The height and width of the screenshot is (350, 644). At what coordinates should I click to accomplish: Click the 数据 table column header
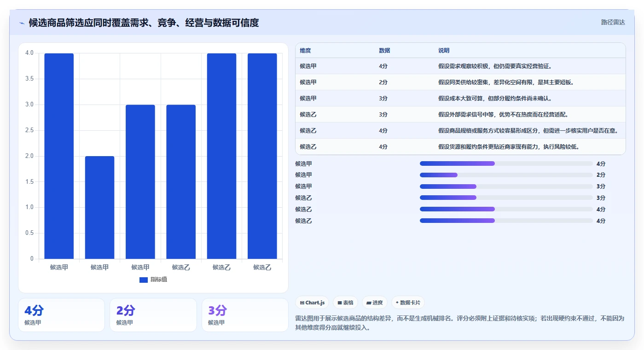(x=384, y=50)
